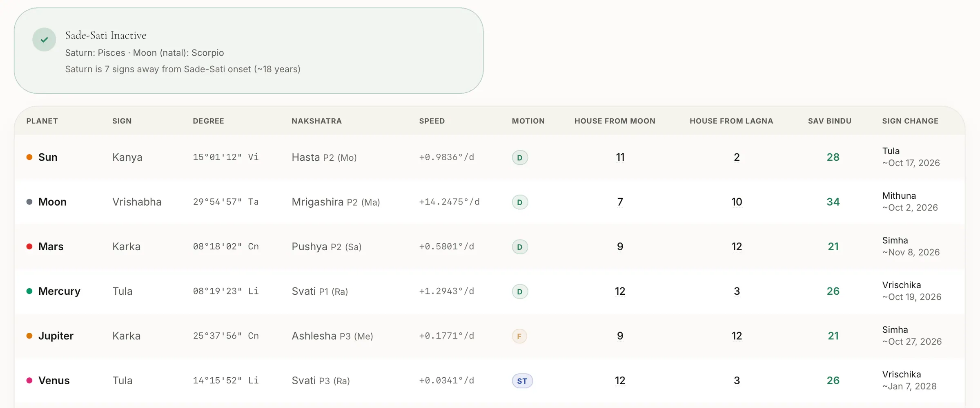Click the D motion badge in Mars row
Viewport: 980px width, 408px height.
tap(520, 247)
